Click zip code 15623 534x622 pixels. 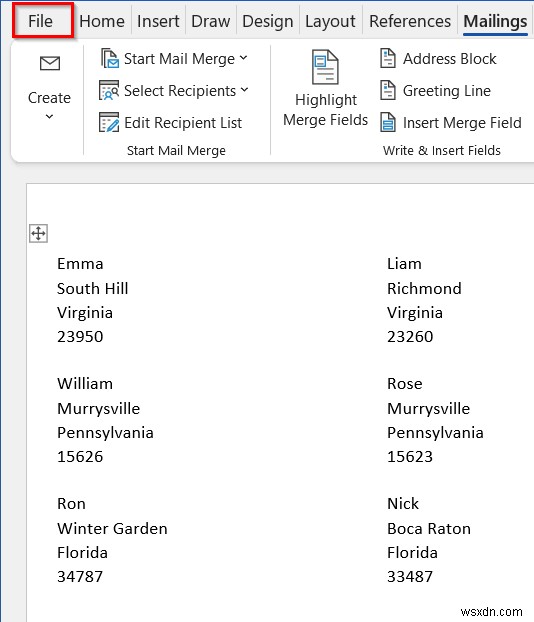[x=410, y=457]
